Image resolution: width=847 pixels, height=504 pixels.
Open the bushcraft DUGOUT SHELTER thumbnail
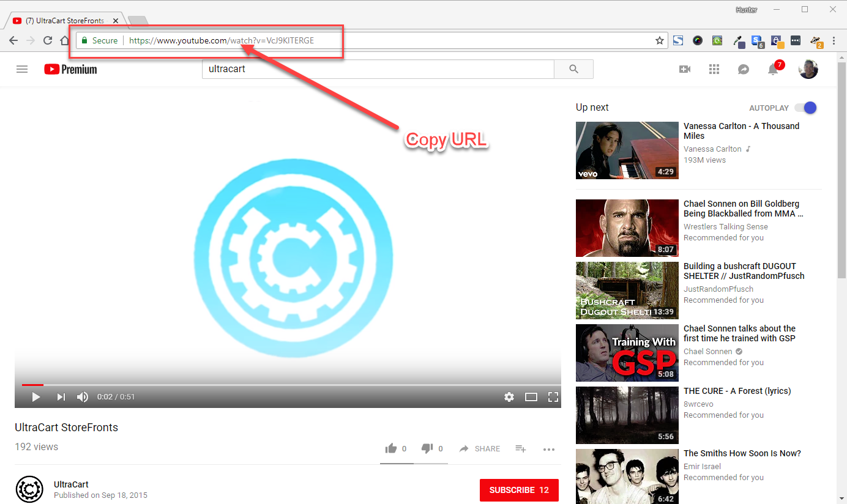pyautogui.click(x=627, y=291)
